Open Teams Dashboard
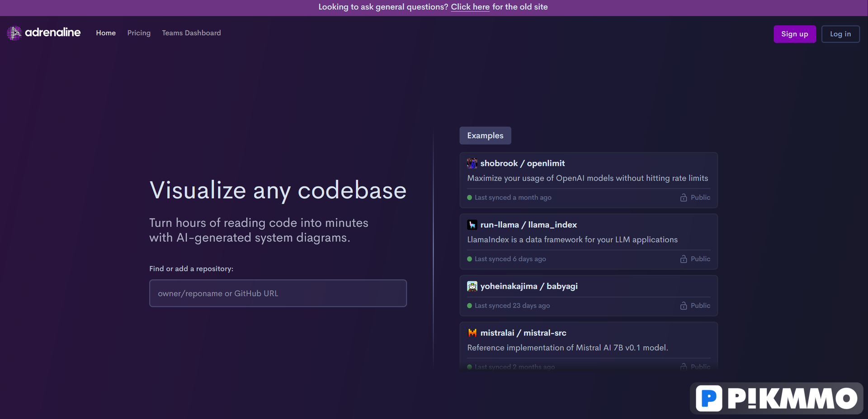868x419 pixels. point(191,33)
